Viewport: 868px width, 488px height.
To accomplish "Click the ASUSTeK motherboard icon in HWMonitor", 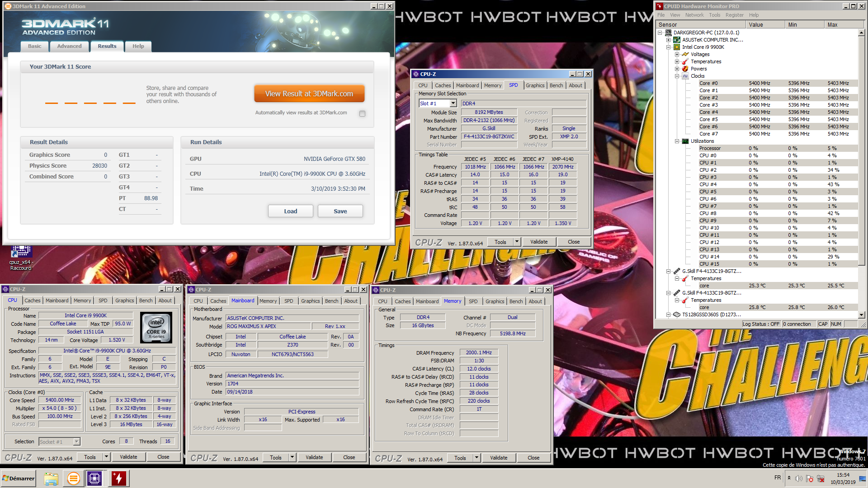I will point(677,40).
